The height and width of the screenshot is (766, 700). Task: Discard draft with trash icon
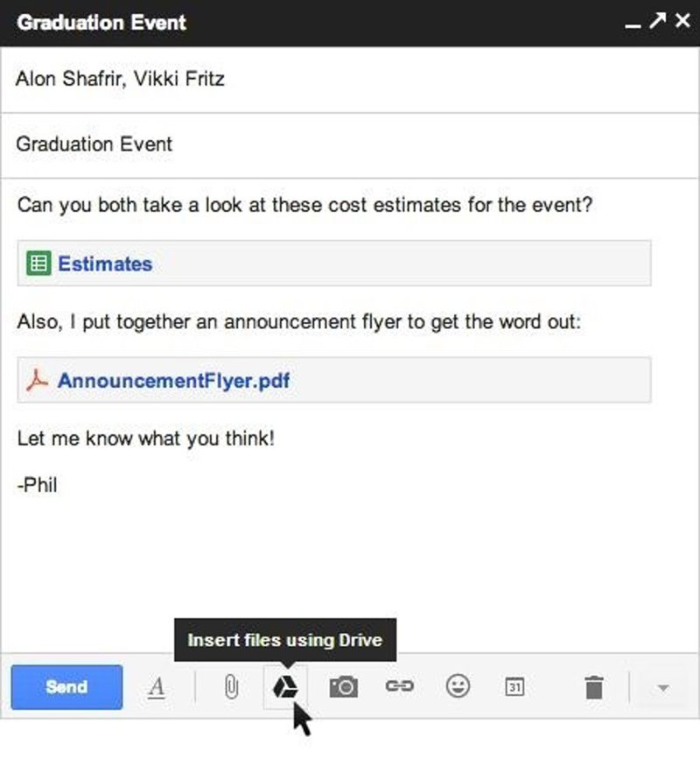click(594, 688)
